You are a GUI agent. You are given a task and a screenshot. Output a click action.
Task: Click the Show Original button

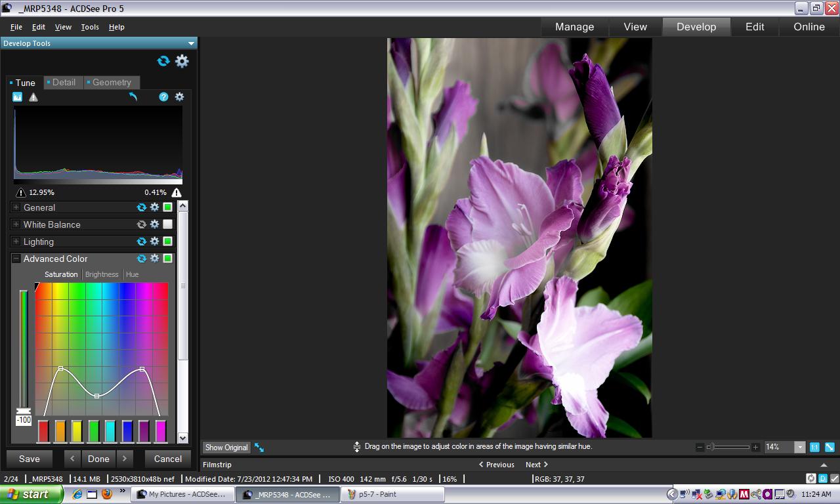click(x=226, y=448)
